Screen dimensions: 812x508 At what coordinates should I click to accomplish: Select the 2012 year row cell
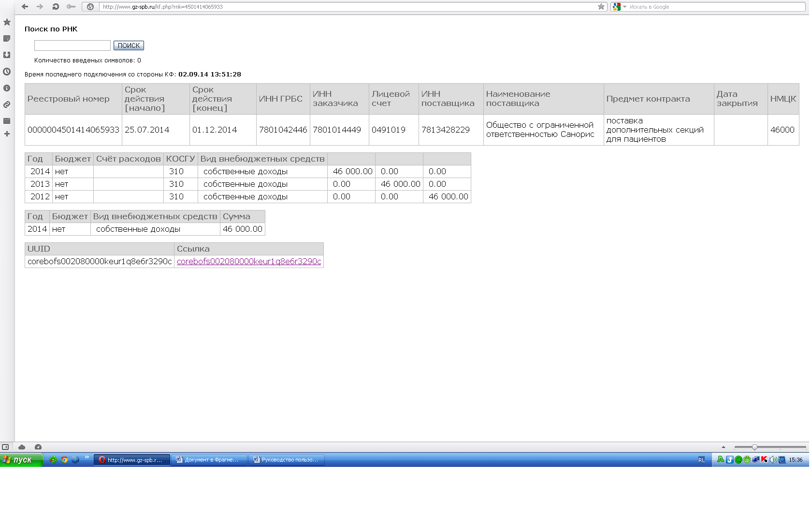coord(39,196)
